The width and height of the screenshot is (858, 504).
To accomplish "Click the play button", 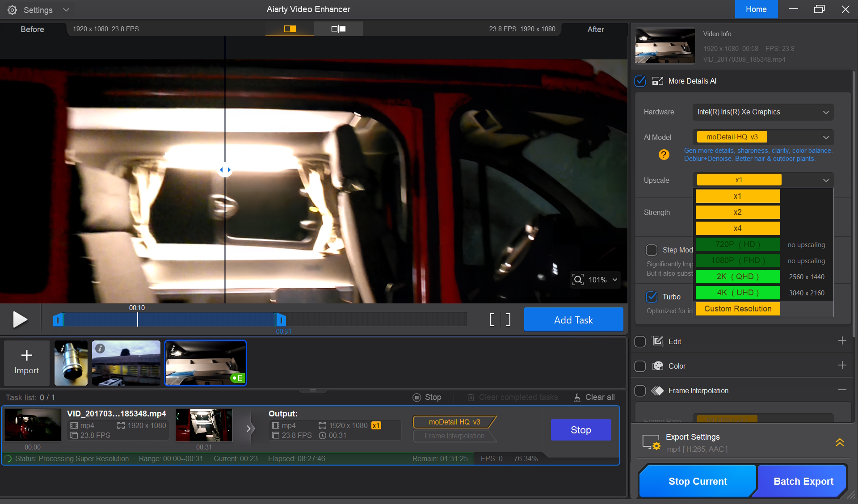I will (x=20, y=319).
